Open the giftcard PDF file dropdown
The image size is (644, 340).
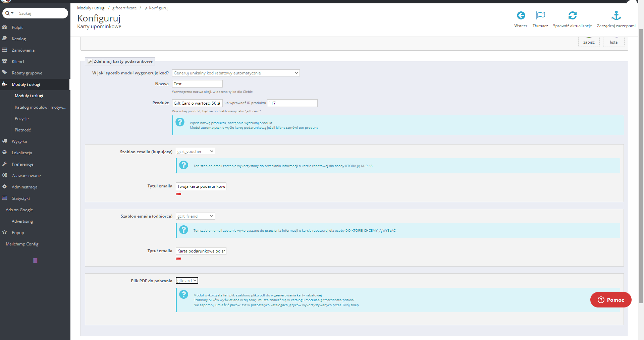pyautogui.click(x=187, y=281)
